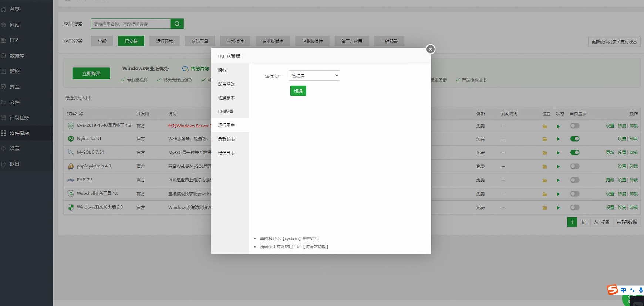
Task: Toggle 首页显示 for phpMyAdmin row
Action: point(575,166)
